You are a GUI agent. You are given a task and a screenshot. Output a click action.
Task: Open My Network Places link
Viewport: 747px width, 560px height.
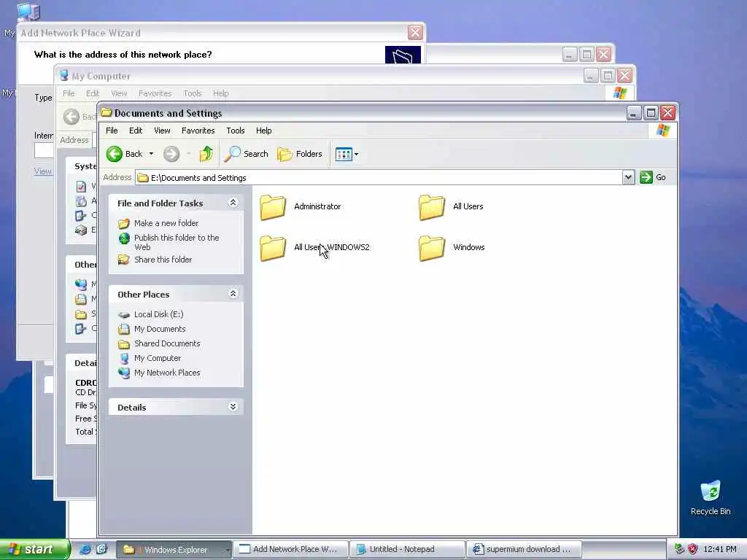[167, 373]
